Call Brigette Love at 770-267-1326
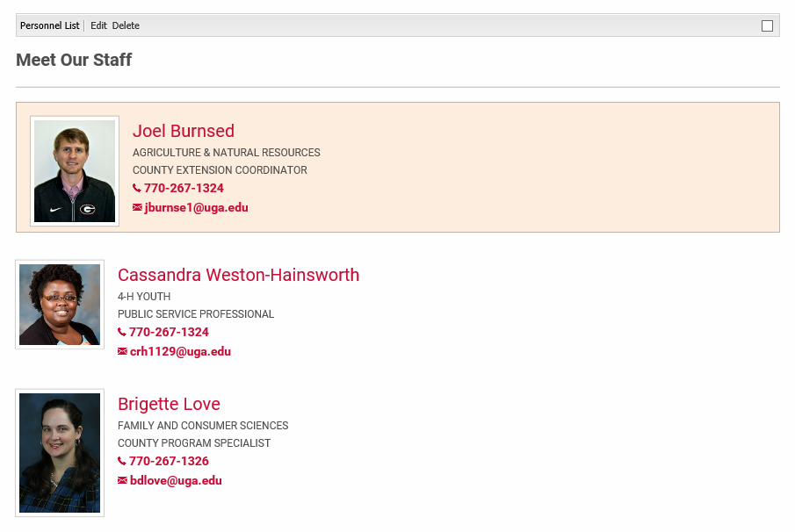Screen dimensions: 795x532 [169, 461]
